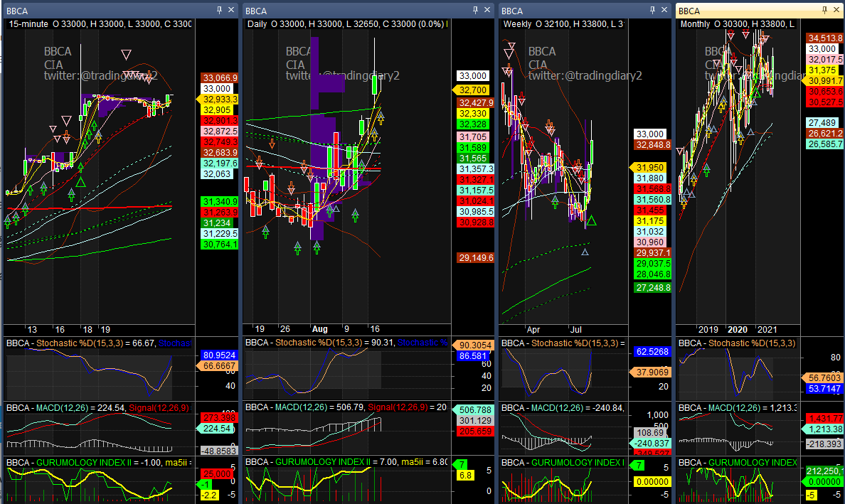Select the 31,340.9 green price label

point(220,201)
